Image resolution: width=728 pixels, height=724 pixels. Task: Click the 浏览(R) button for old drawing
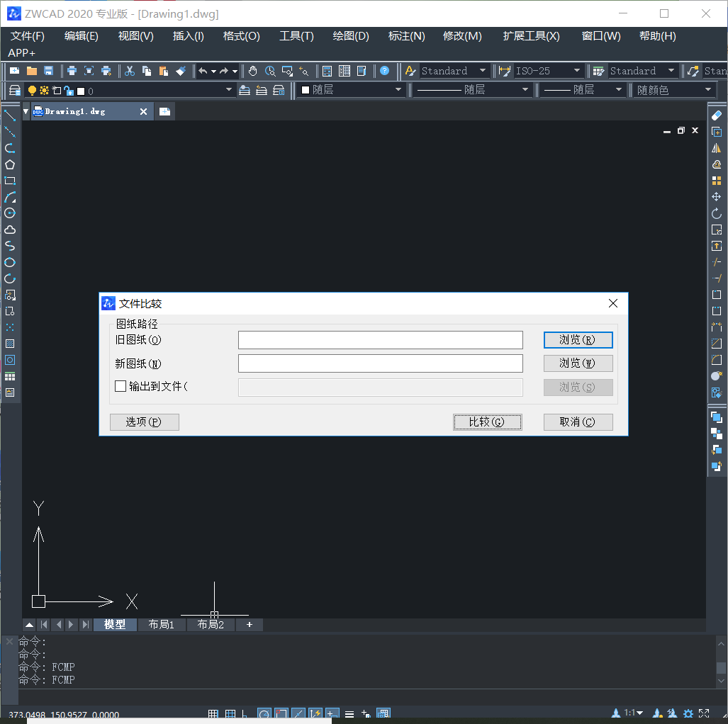coord(578,340)
